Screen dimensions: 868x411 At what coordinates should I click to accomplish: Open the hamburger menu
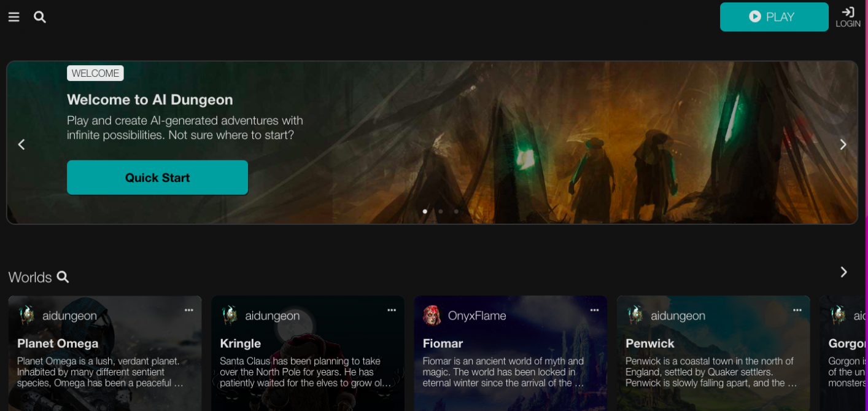tap(14, 17)
